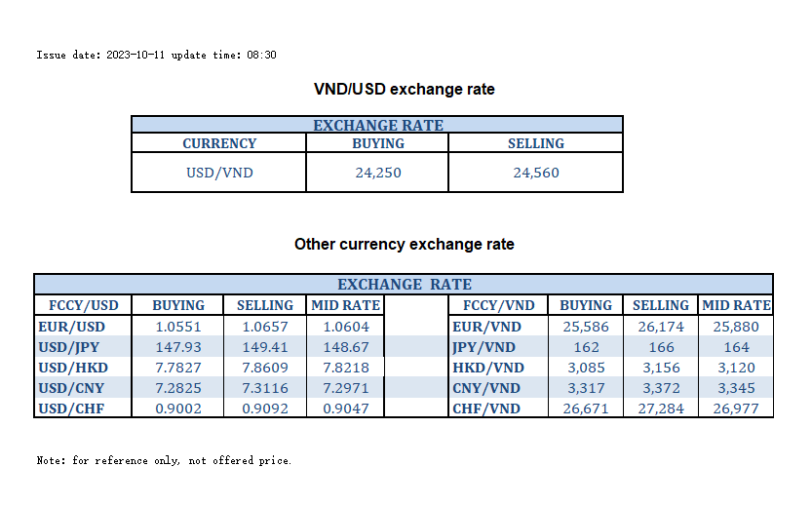812x506 pixels.
Task: Select the FCCY/VND column header
Action: (x=498, y=305)
